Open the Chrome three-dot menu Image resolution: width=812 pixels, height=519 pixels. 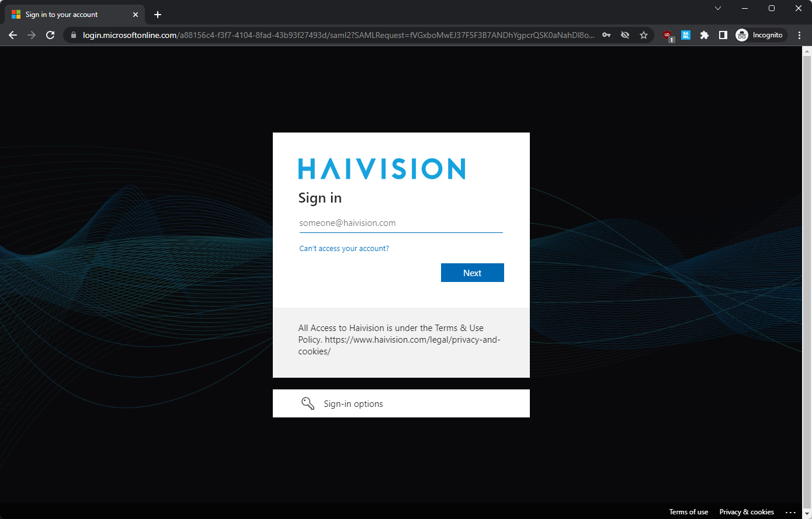click(x=799, y=35)
